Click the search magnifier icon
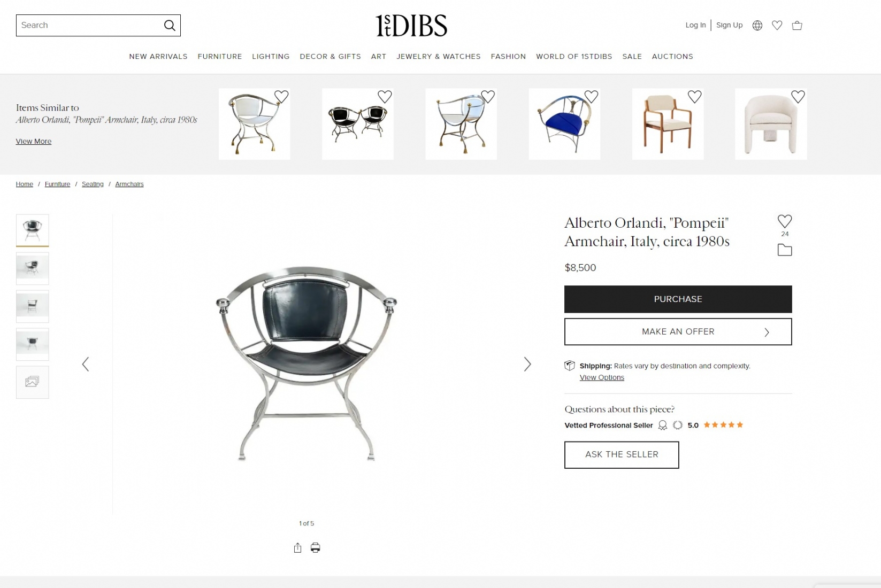This screenshot has height=588, width=881. pos(170,25)
